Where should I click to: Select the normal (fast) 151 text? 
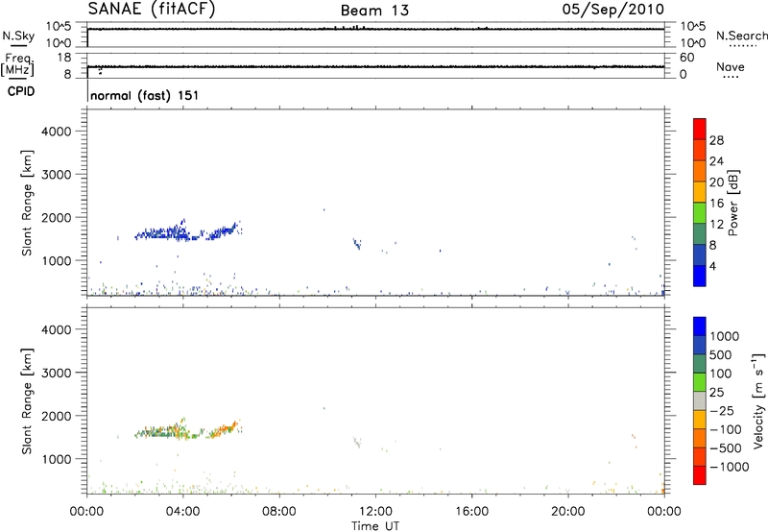click(x=145, y=95)
